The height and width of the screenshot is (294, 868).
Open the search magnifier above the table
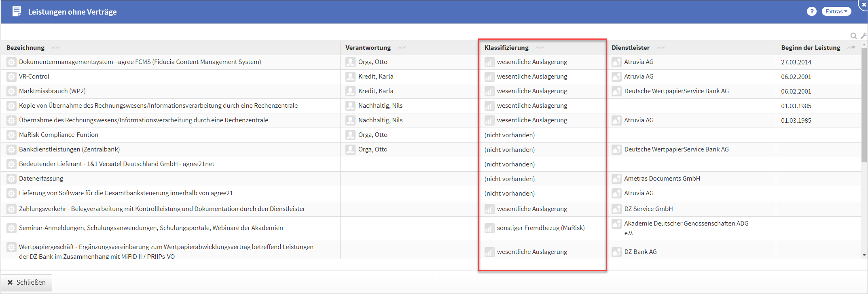(853, 36)
